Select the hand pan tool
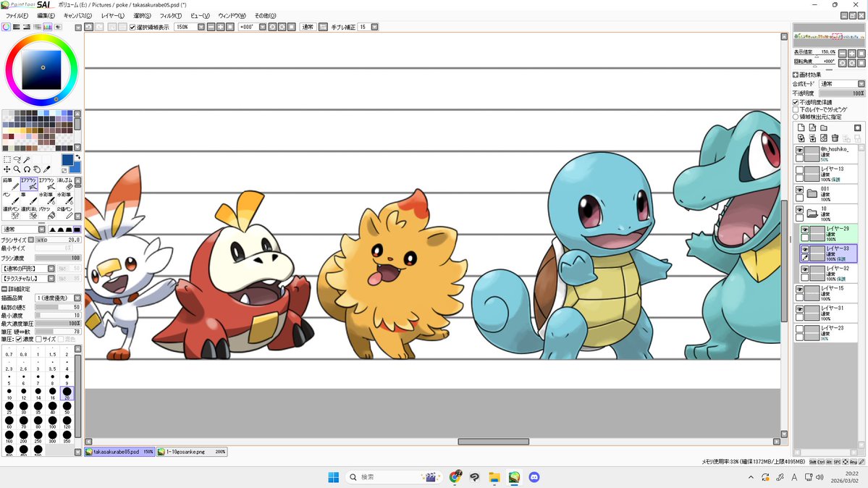Viewport: 868px width, 488px height. (36, 169)
